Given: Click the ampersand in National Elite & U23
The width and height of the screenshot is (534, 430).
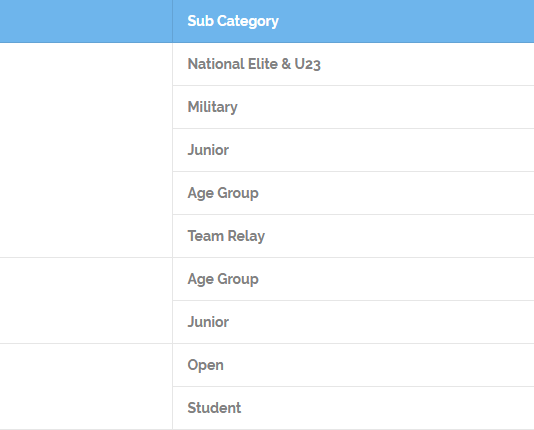Looking at the screenshot, I should [286, 64].
